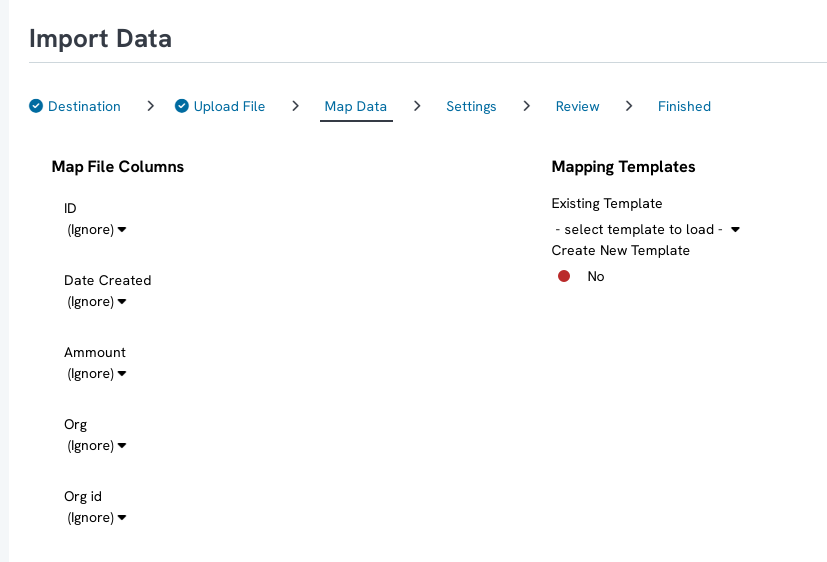Return to the Upload File step
Viewport: 827px width, 562px height.
(x=229, y=106)
